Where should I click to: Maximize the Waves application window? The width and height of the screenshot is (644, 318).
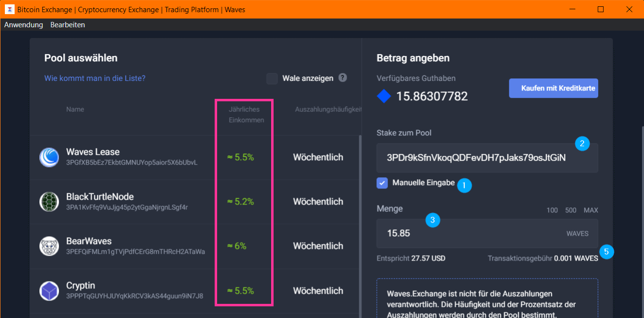click(601, 9)
